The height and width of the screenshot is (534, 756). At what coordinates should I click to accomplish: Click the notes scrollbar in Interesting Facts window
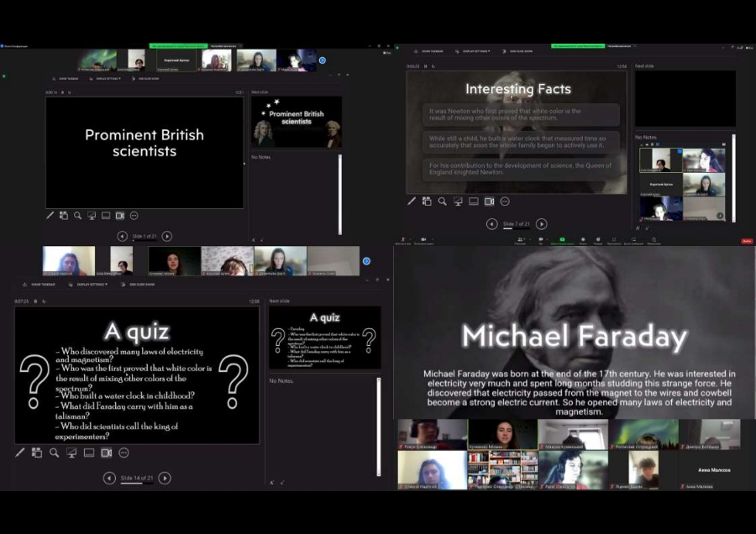(x=734, y=178)
